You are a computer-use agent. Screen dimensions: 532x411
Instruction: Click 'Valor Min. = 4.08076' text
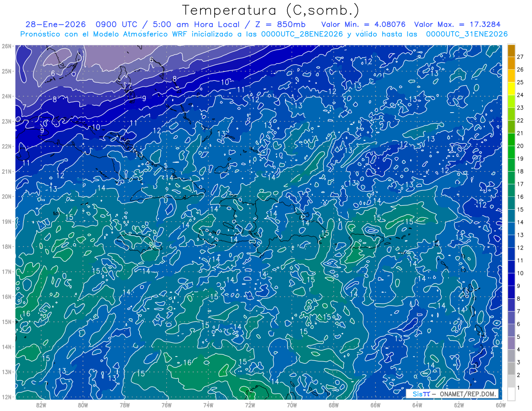364,24
